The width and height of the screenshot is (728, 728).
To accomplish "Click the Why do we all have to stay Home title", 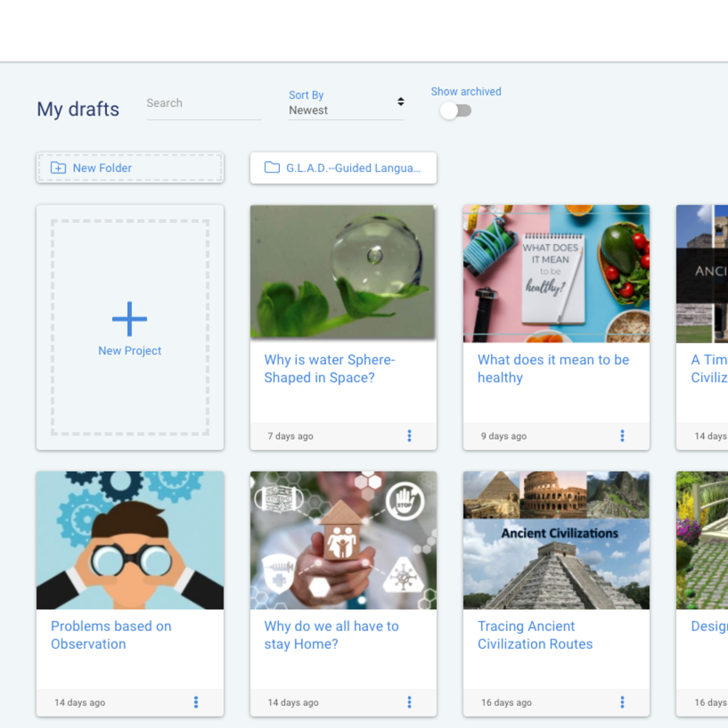I will tap(331, 635).
